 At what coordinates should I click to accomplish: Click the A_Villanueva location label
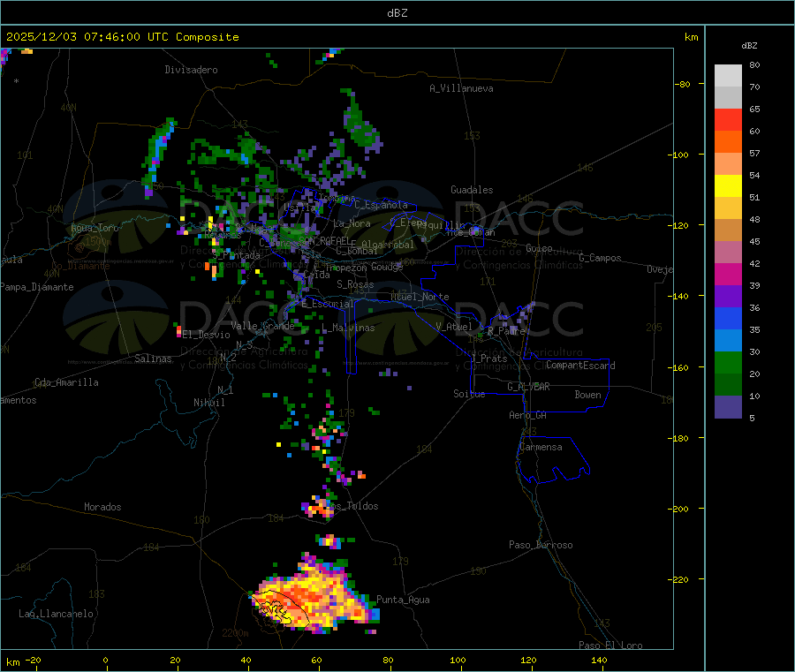461,88
